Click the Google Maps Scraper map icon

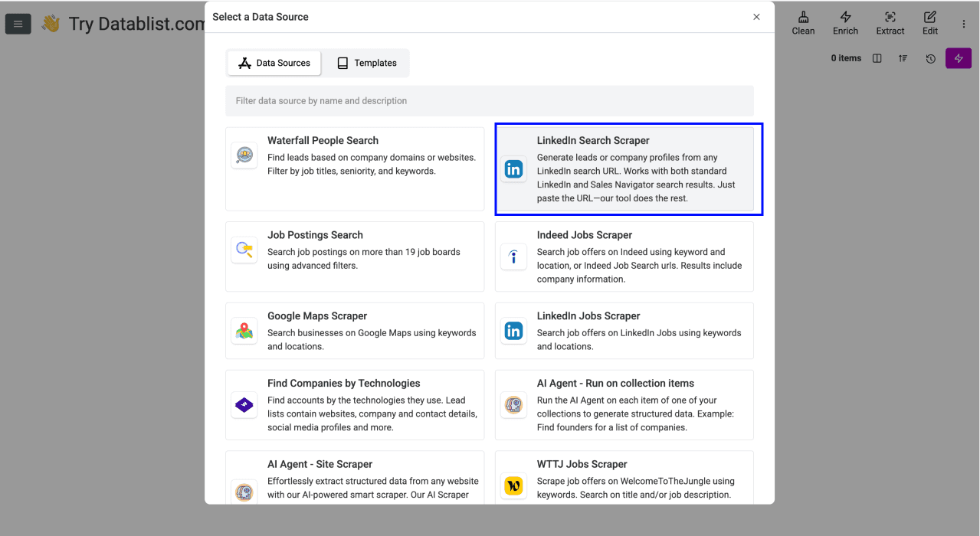244,331
